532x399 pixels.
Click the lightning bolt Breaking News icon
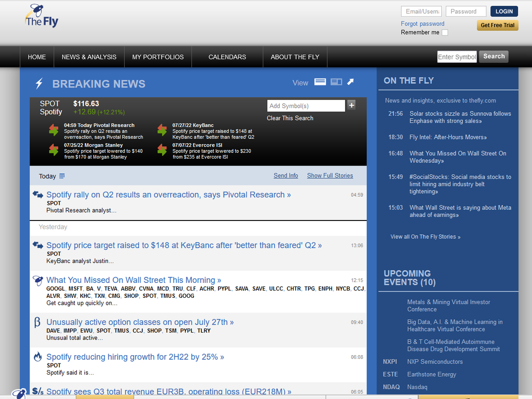[39, 83]
